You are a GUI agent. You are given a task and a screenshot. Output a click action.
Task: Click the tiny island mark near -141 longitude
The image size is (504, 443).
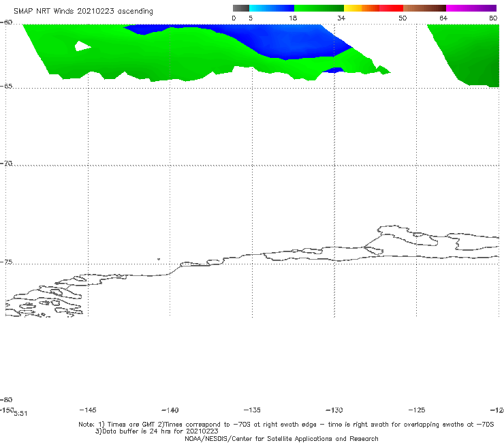(159, 259)
